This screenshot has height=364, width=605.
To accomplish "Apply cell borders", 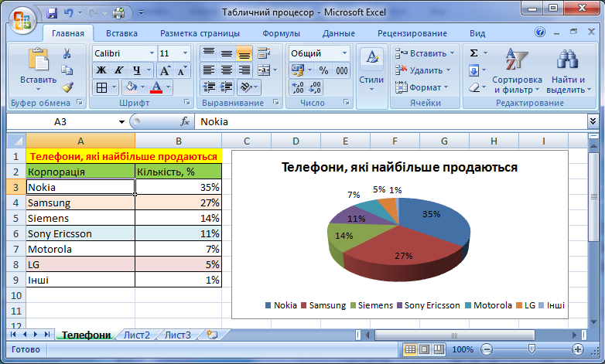I will tap(101, 87).
